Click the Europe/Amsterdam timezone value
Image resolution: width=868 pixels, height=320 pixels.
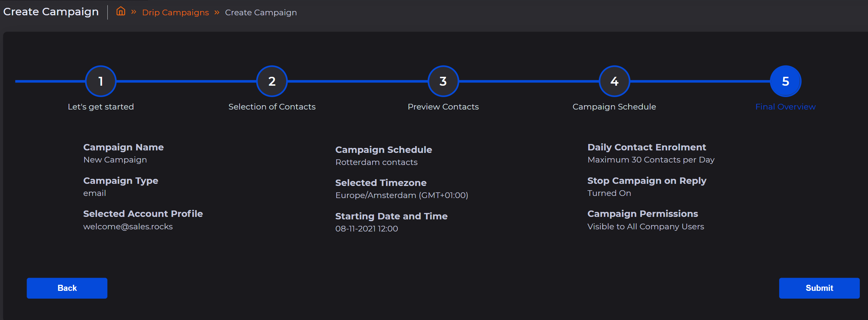pos(402,195)
